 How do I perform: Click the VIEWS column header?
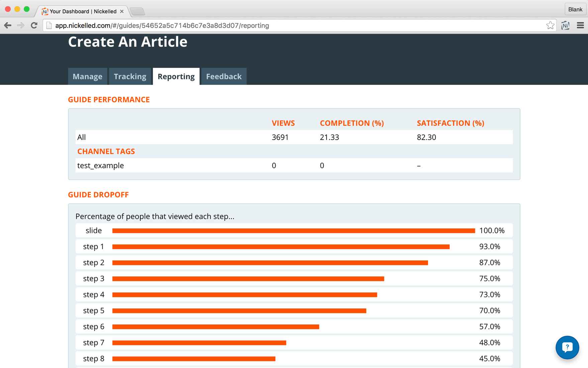point(283,123)
